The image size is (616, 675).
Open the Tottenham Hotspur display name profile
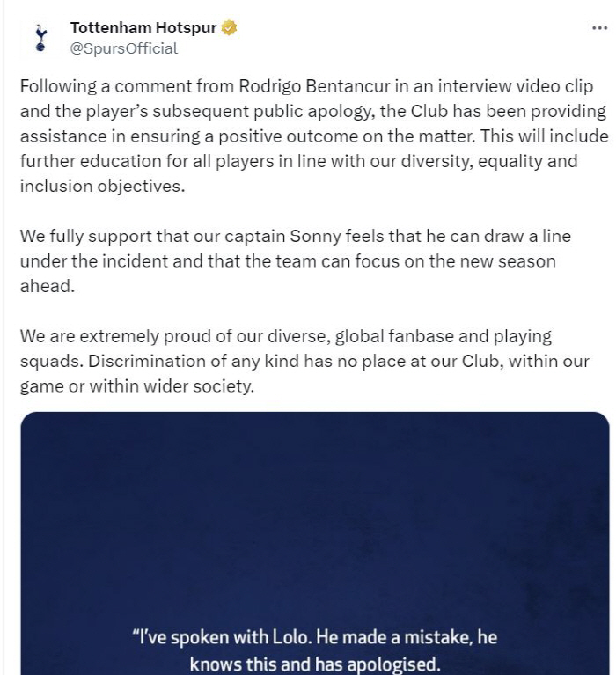143,27
